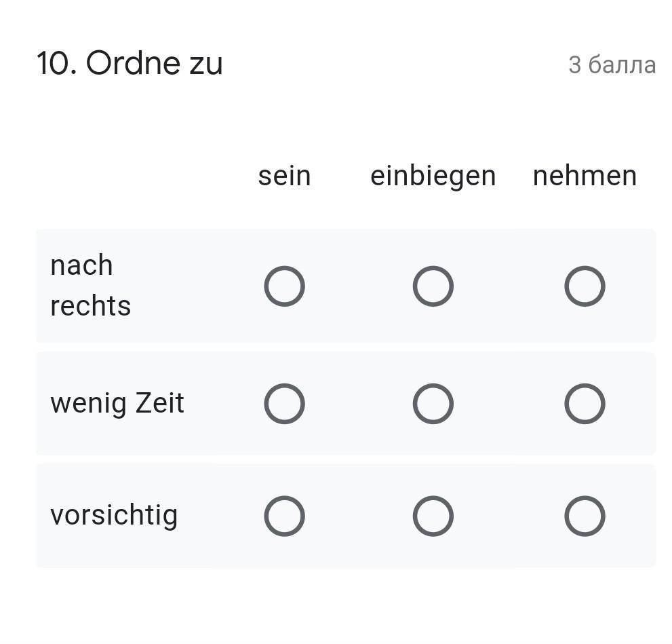Click the 'nach rechts' row label
Image resolution: width=672 pixels, height=644 pixels.
tap(90, 285)
